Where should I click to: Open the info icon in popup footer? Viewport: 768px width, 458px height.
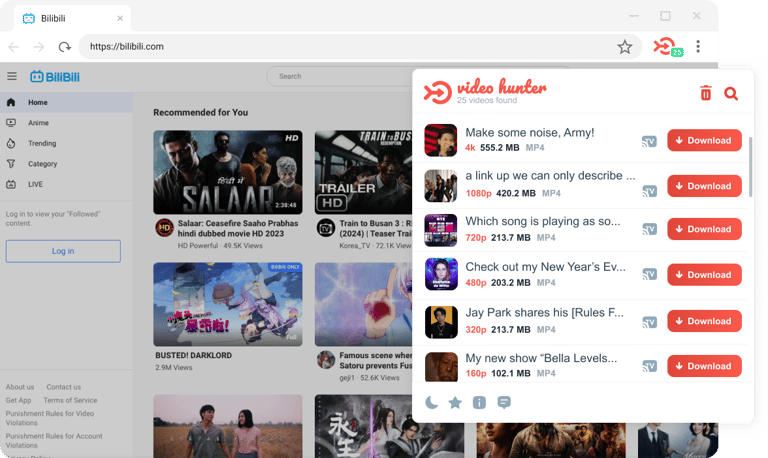click(479, 402)
